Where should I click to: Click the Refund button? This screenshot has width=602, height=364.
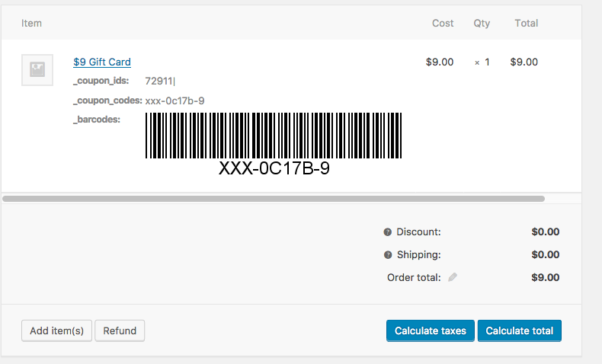point(120,330)
